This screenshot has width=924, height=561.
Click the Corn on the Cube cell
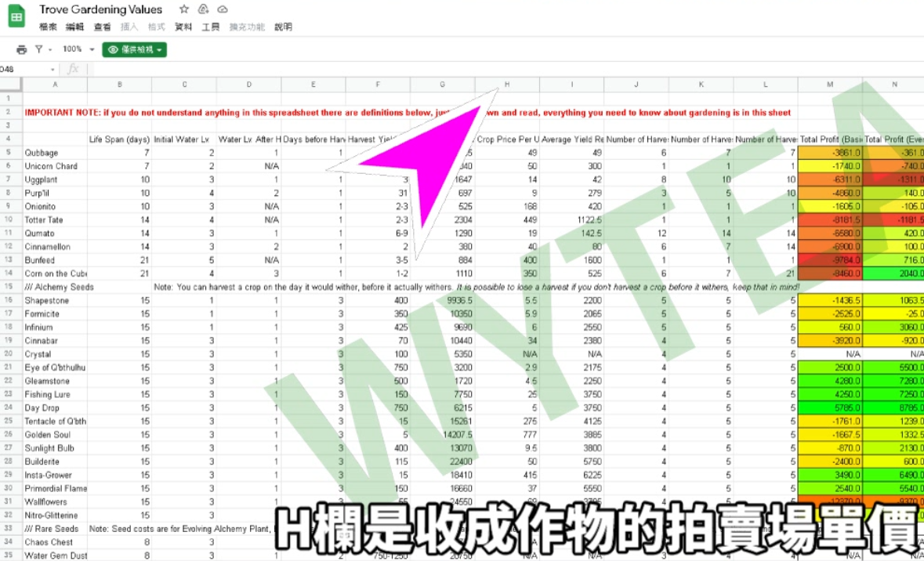(55, 273)
